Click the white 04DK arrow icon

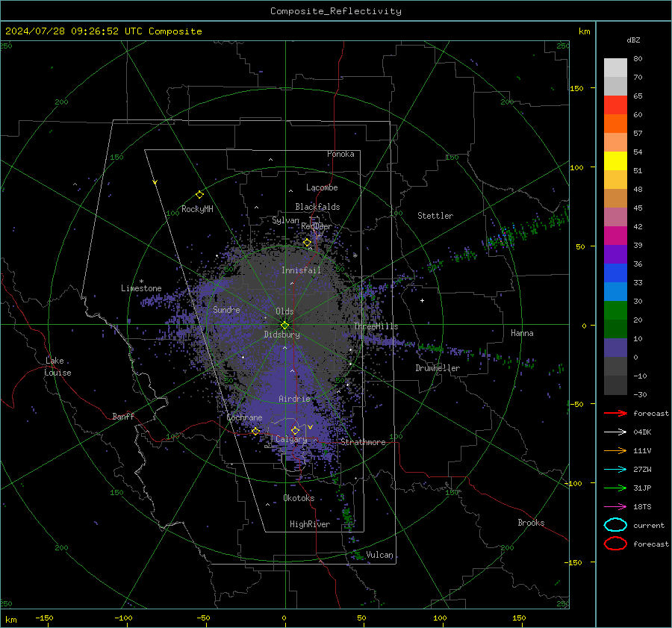[x=615, y=432]
